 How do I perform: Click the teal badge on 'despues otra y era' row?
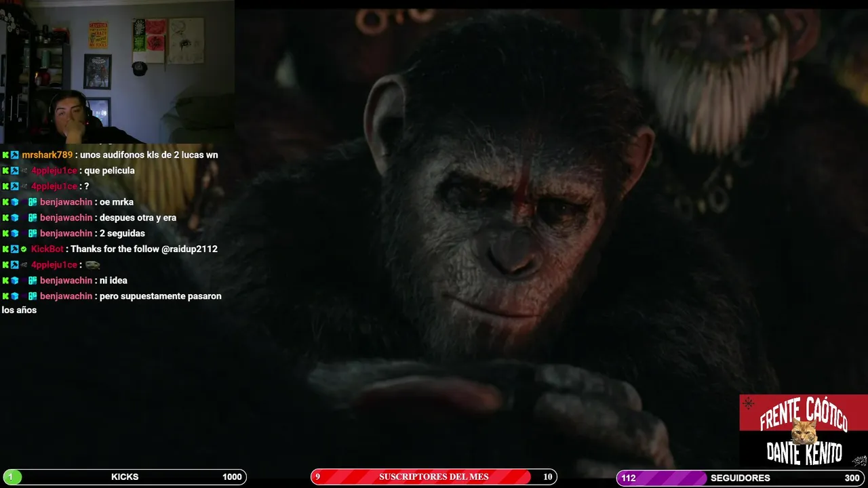coord(33,218)
